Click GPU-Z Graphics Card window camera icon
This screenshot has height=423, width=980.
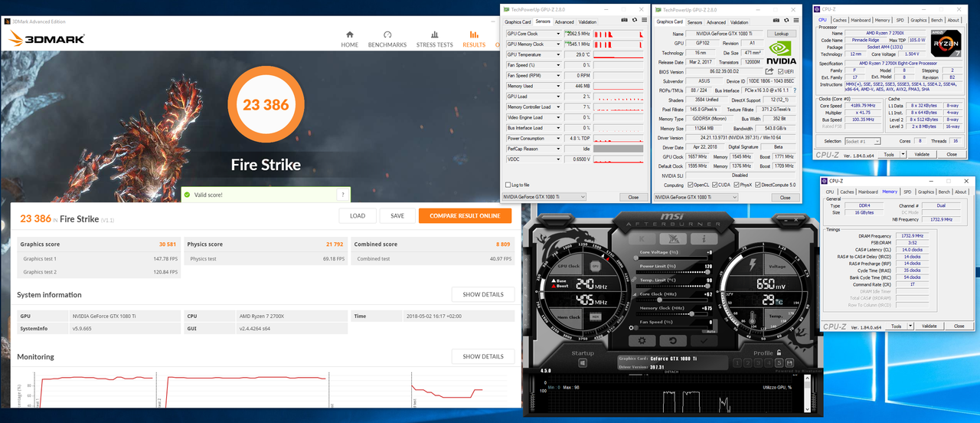click(776, 20)
